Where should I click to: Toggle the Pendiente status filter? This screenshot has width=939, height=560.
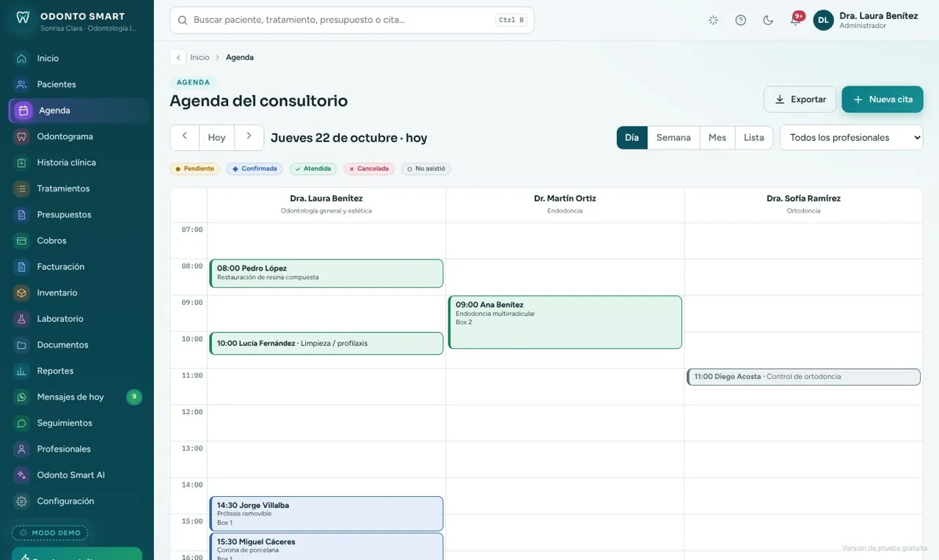point(195,169)
